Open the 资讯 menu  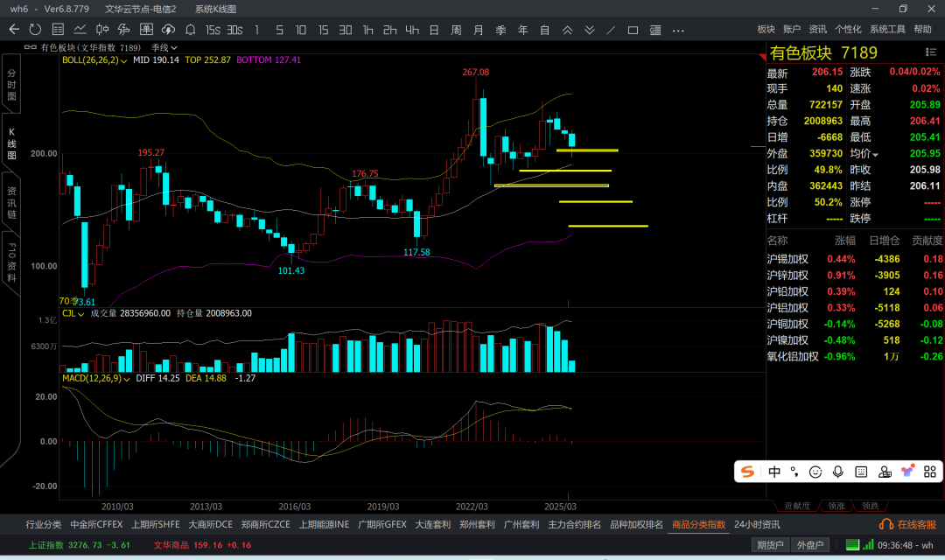[818, 29]
